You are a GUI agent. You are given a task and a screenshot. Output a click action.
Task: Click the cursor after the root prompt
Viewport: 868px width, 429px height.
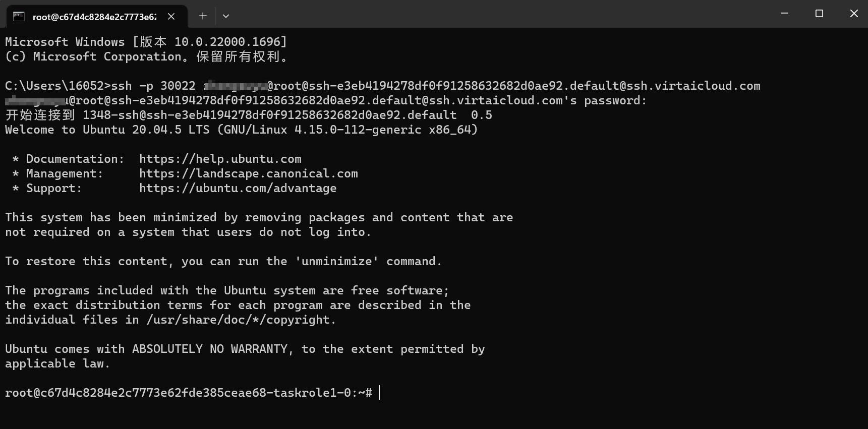pos(380,393)
